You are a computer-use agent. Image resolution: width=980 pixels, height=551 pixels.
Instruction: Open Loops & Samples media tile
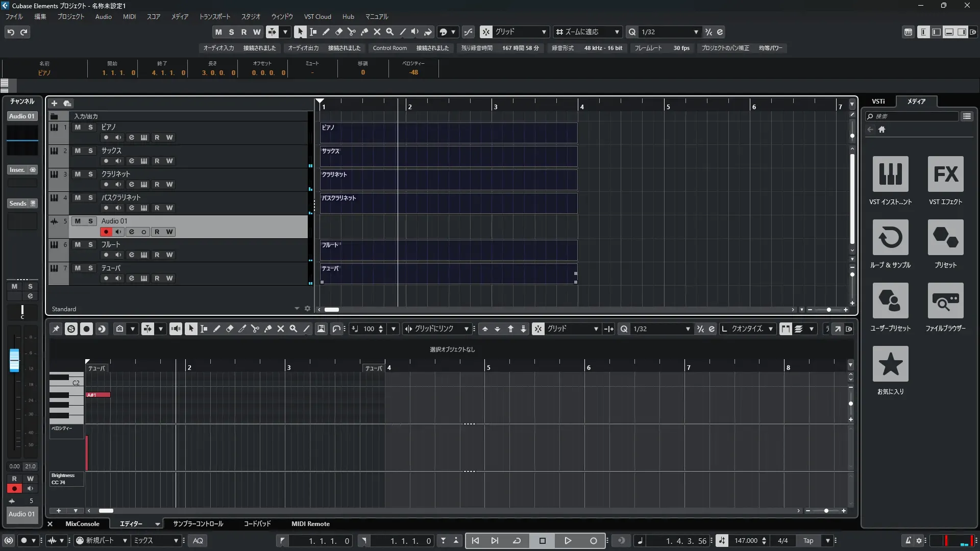[x=890, y=237]
